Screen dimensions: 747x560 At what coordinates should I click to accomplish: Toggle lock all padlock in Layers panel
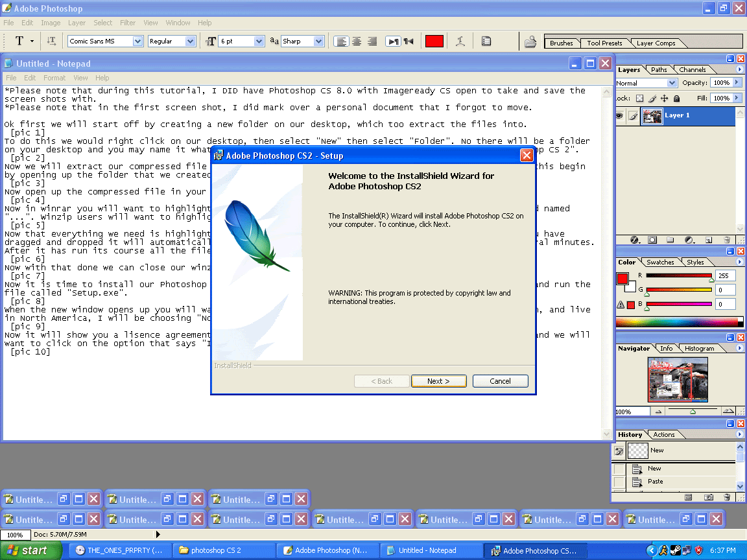[x=676, y=99]
